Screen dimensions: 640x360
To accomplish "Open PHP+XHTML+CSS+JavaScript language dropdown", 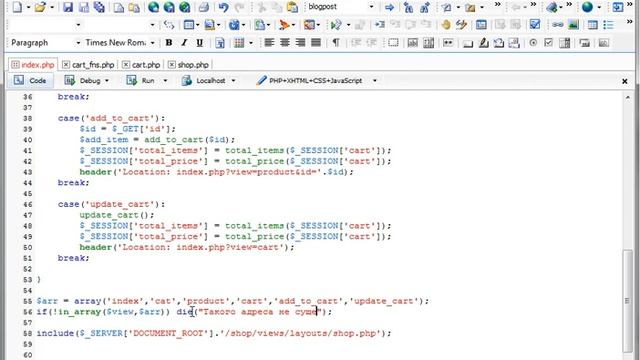I will coord(375,81).
